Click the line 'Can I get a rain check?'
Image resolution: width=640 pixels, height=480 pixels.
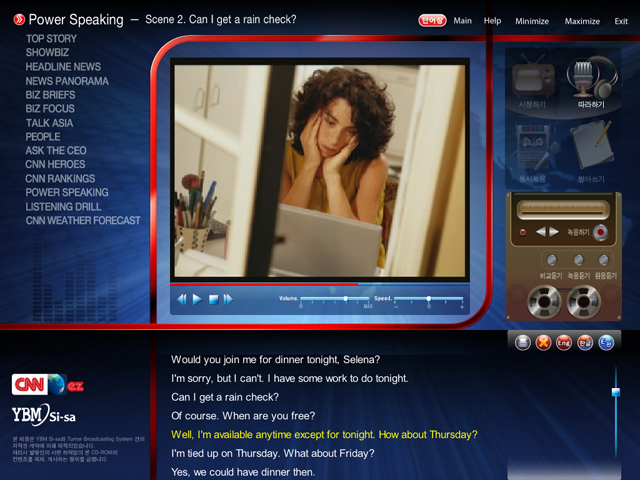225,397
